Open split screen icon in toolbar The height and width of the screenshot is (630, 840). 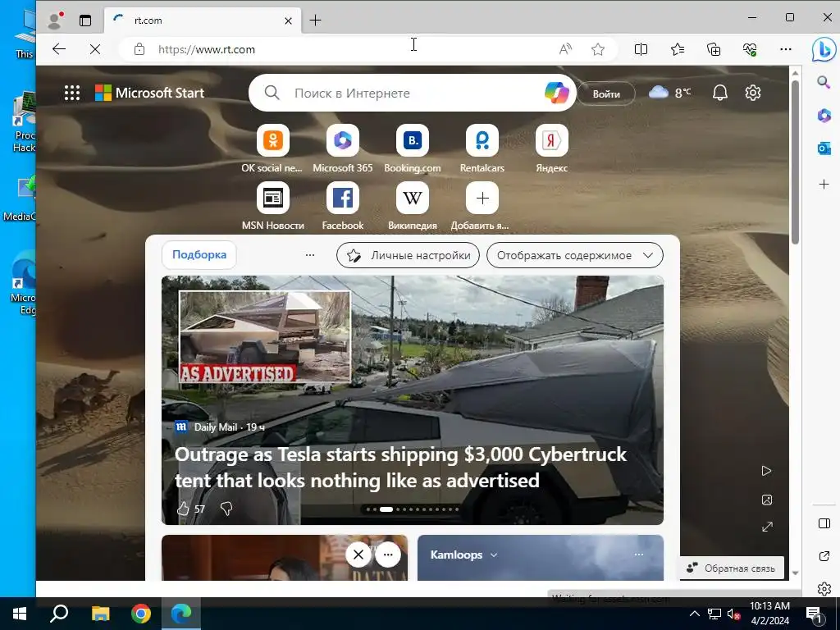coord(641,49)
